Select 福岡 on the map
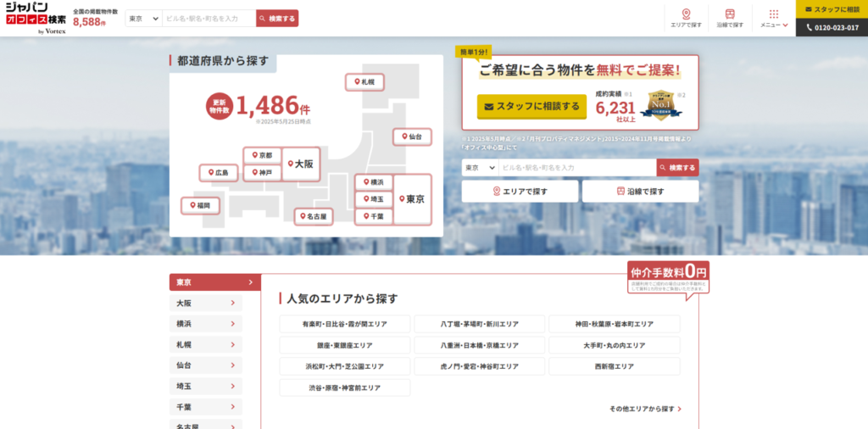The height and width of the screenshot is (429, 868). 200,205
